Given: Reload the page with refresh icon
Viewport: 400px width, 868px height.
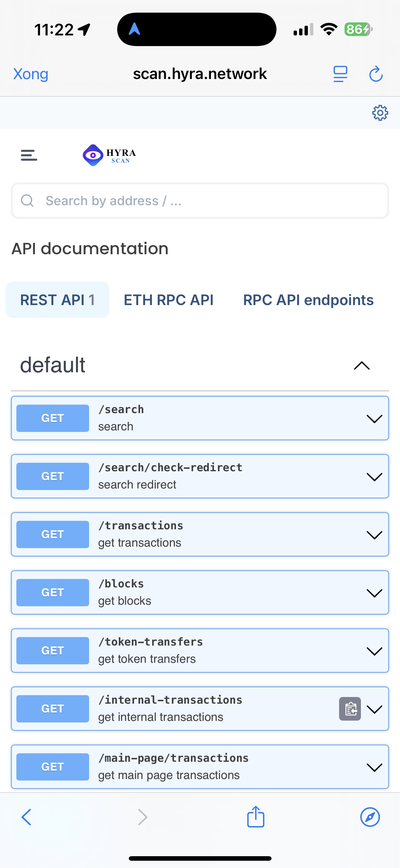Looking at the screenshot, I should point(376,74).
